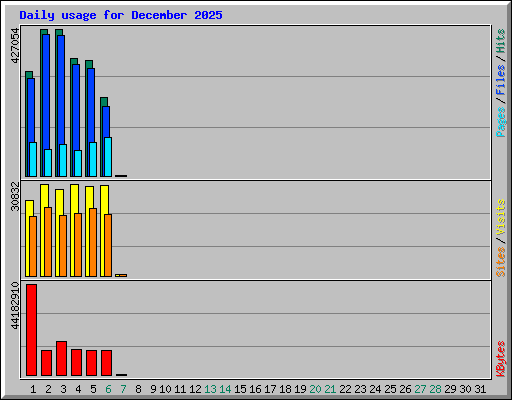Viewport: 512px width, 400px height.
Task: Click the blue "Files" legend label
Action: point(501,80)
